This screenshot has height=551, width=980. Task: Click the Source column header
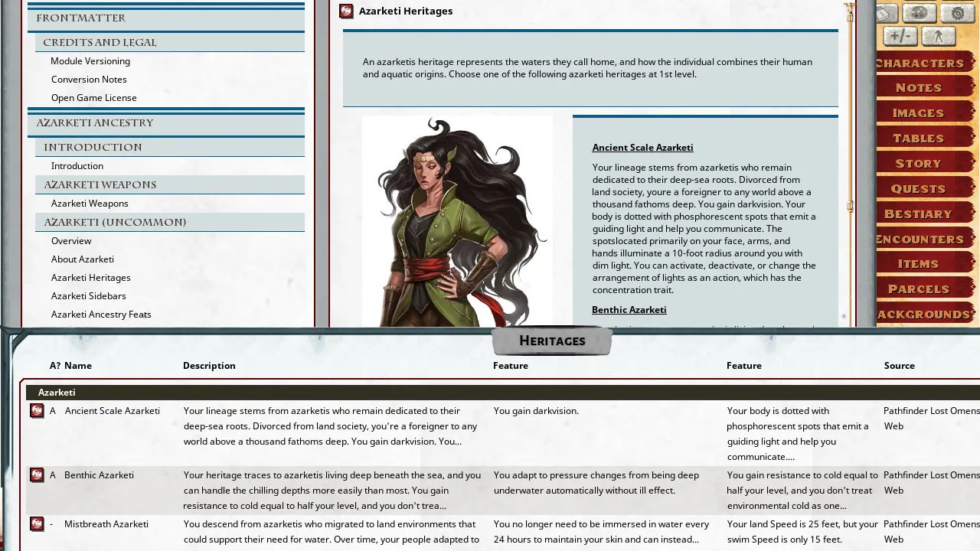899,366
